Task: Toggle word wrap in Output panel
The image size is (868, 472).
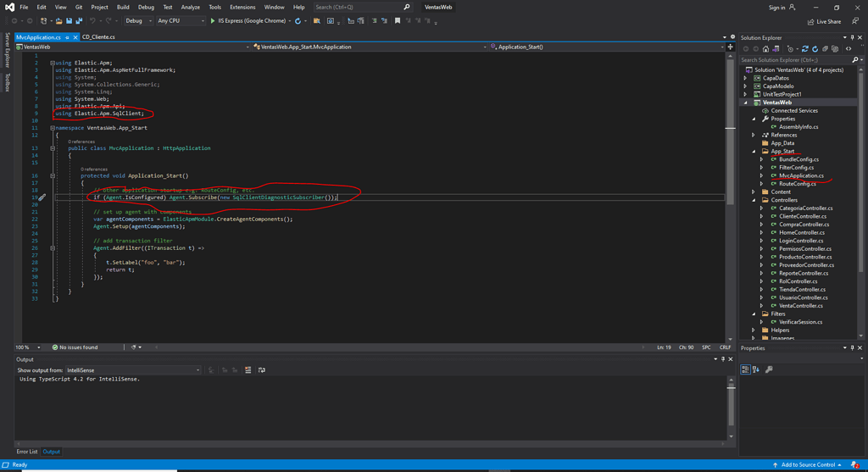Action: click(262, 370)
